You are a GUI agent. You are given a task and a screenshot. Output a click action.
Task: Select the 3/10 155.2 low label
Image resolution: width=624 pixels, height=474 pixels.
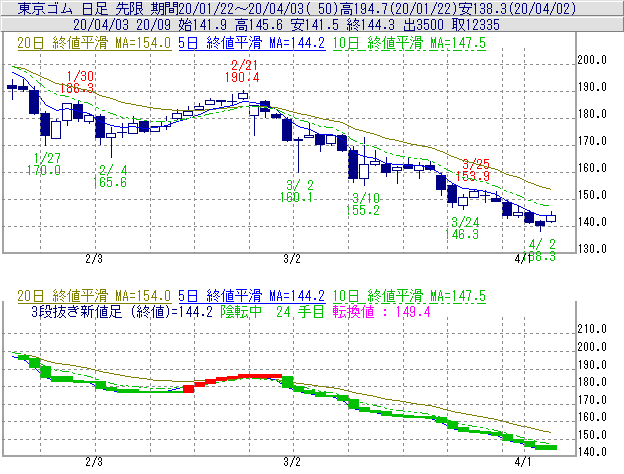point(363,204)
